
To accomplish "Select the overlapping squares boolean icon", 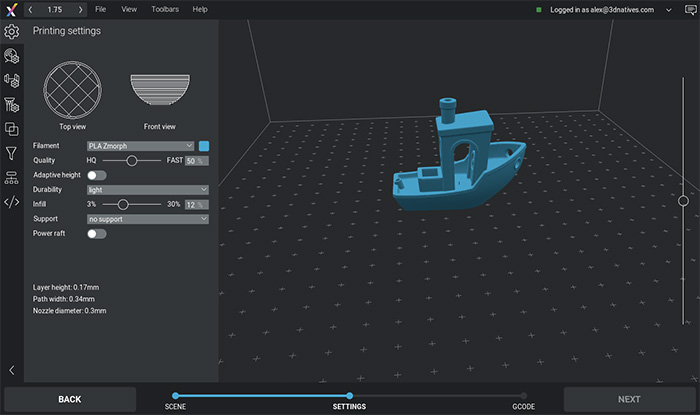I will [12, 129].
